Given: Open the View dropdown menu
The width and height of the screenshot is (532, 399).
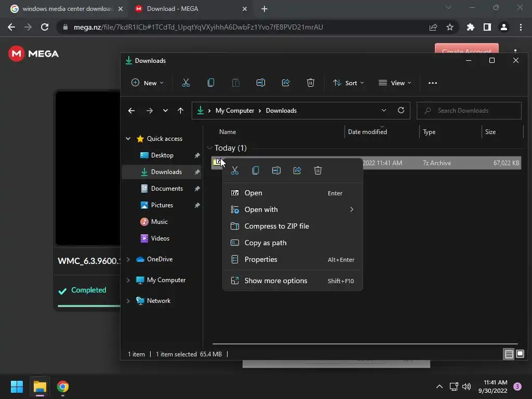Looking at the screenshot, I should (395, 83).
